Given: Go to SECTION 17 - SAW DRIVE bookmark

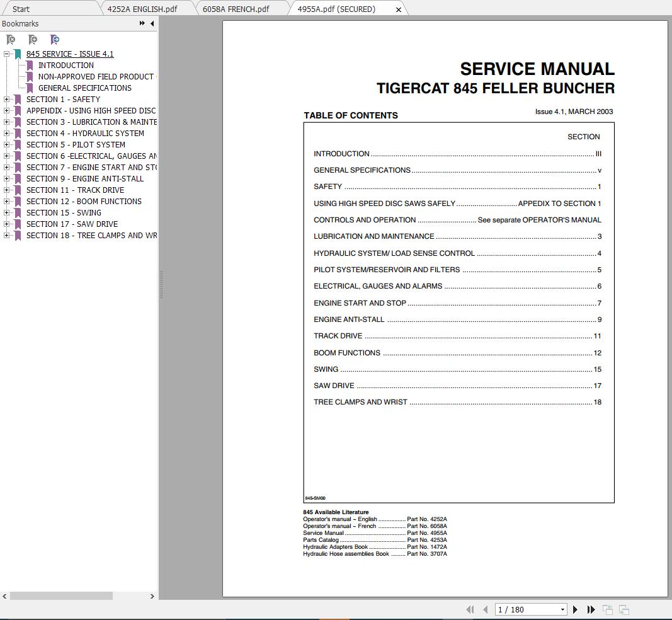Looking at the screenshot, I should [x=72, y=224].
